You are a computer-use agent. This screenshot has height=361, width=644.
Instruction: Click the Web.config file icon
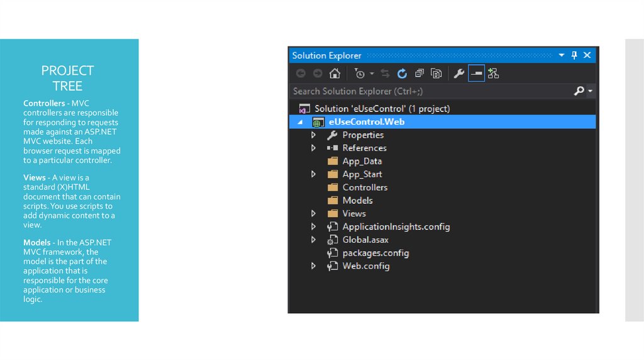click(332, 266)
